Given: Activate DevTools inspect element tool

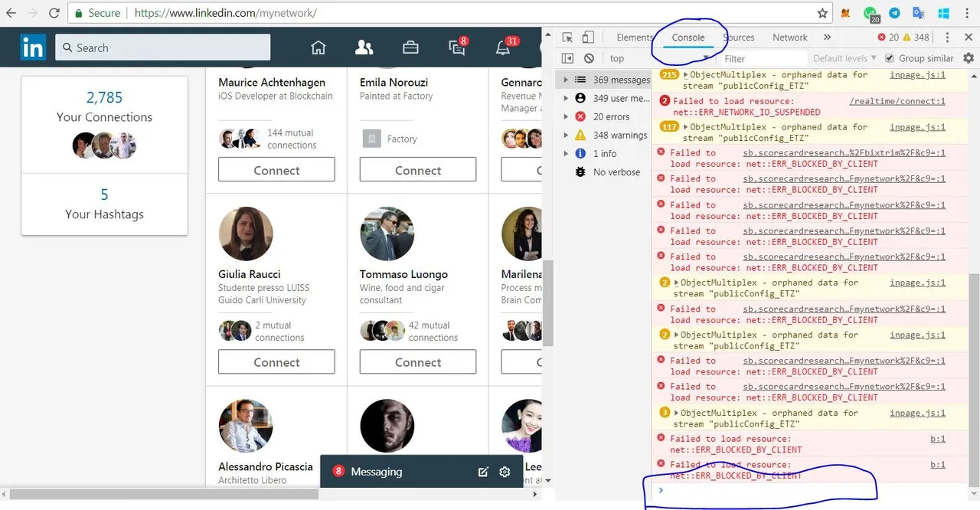Looking at the screenshot, I should coord(567,38).
